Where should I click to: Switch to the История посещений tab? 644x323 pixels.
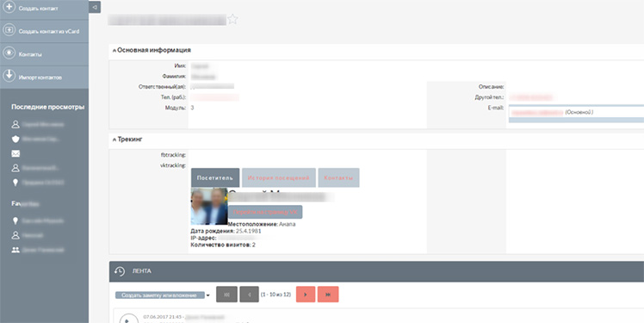click(278, 178)
